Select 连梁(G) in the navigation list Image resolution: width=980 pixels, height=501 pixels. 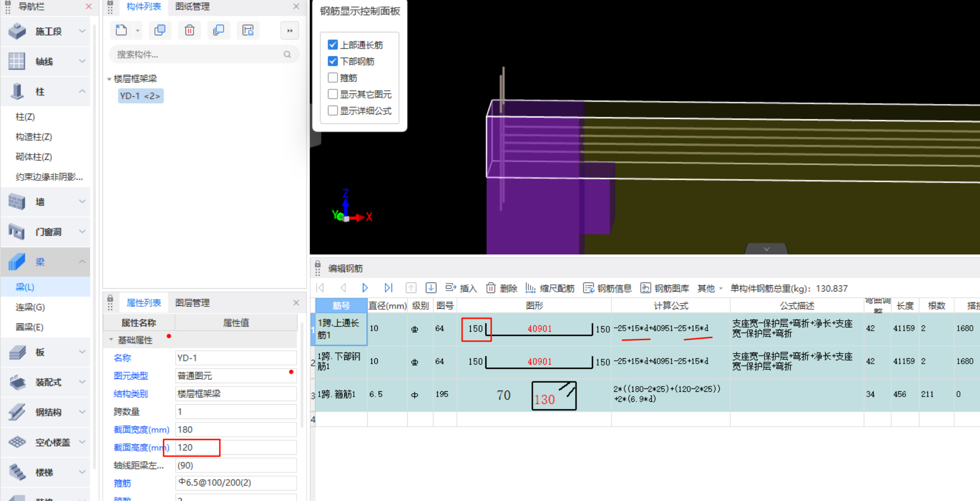30,307
